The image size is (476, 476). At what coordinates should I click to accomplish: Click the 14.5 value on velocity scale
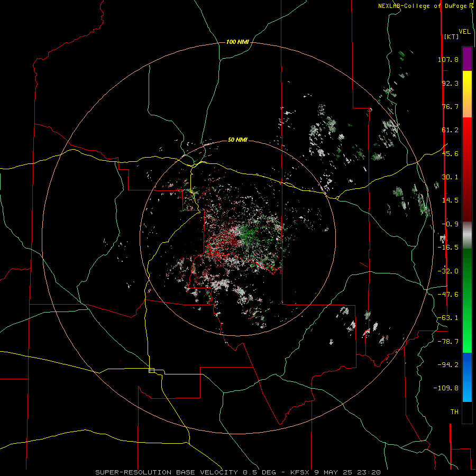pos(450,200)
